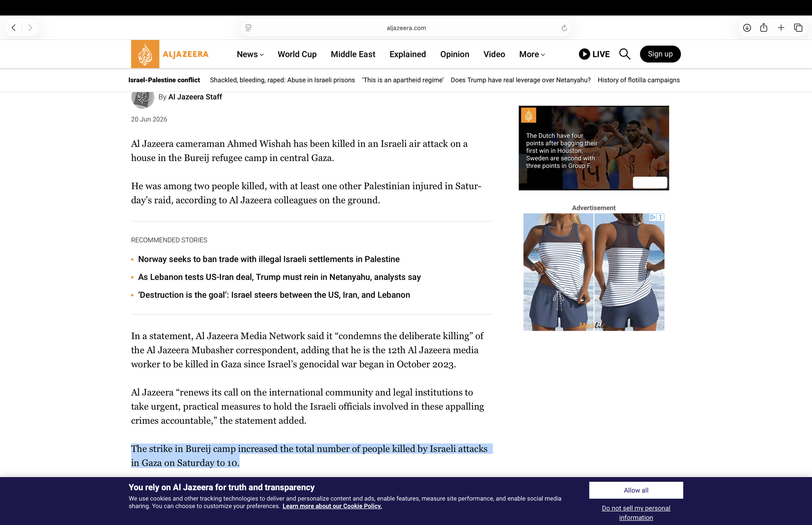Open the Opinion section
Image resolution: width=812 pixels, height=525 pixels.
coord(454,54)
